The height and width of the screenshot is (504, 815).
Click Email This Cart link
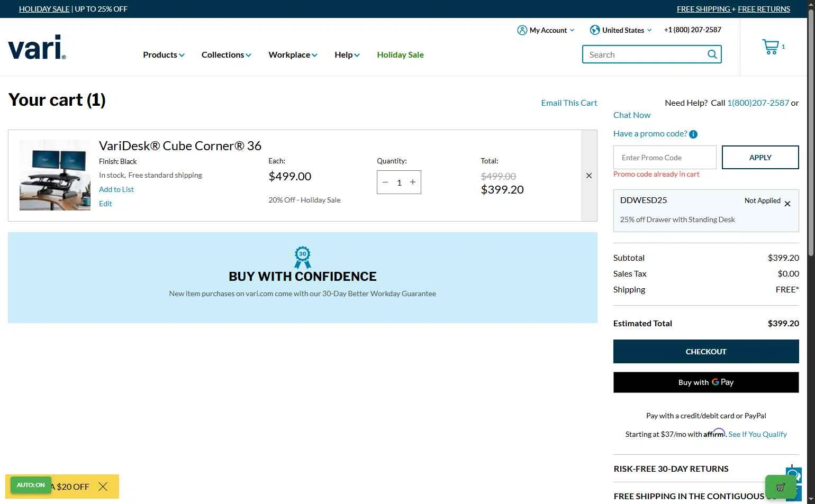click(569, 103)
